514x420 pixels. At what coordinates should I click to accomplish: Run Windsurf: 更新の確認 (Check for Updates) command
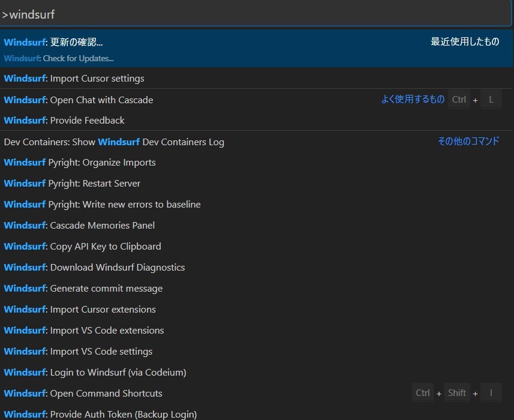256,49
